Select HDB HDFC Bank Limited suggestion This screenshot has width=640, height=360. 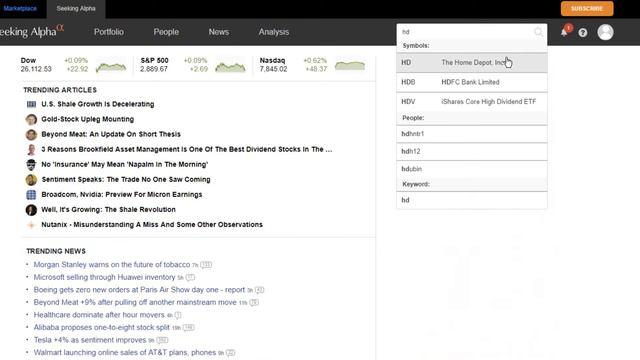pyautogui.click(x=472, y=82)
